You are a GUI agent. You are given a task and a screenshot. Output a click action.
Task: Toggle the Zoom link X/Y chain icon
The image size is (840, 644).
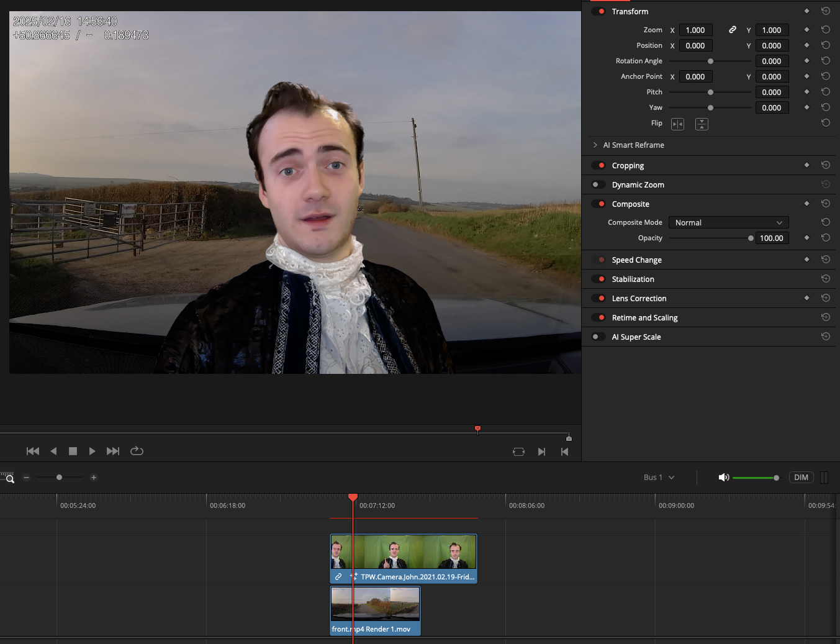(x=733, y=30)
